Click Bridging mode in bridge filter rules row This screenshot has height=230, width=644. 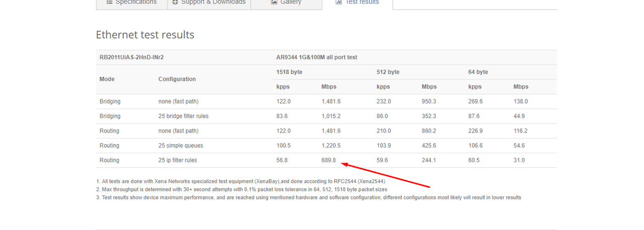click(110, 116)
